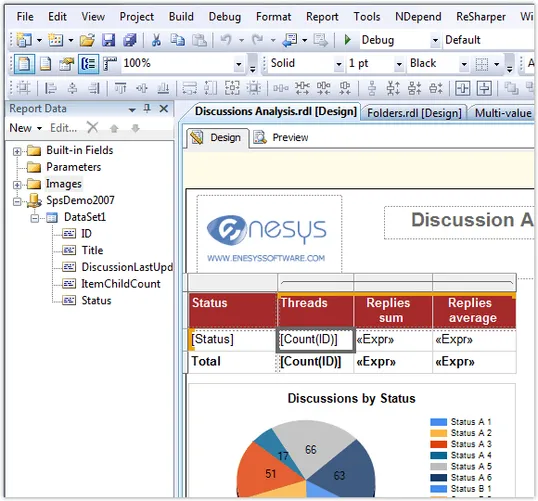This screenshot has width=538, height=501.
Task: Click the Align Bottoms layout icon
Action: (163, 89)
